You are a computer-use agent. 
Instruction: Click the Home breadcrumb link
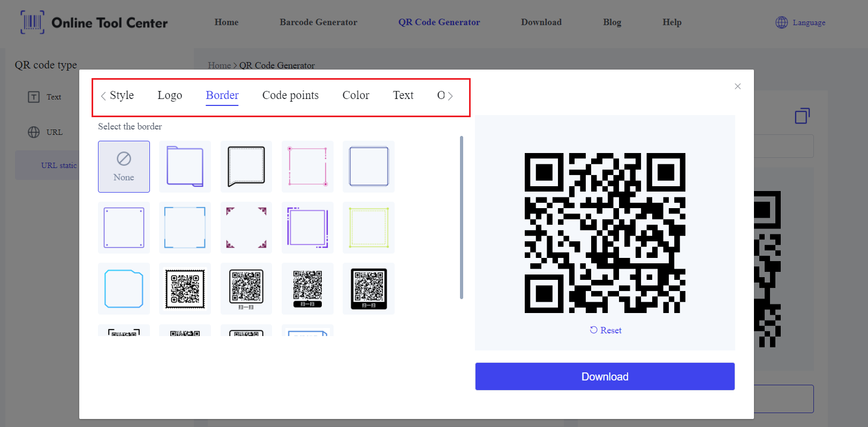(x=219, y=65)
